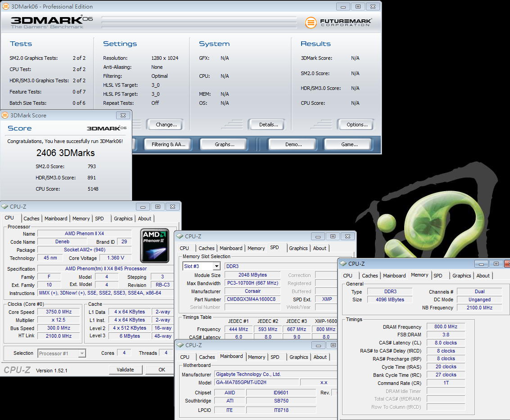Click Validate in CPU-Z
510x420 pixels.
click(x=125, y=370)
